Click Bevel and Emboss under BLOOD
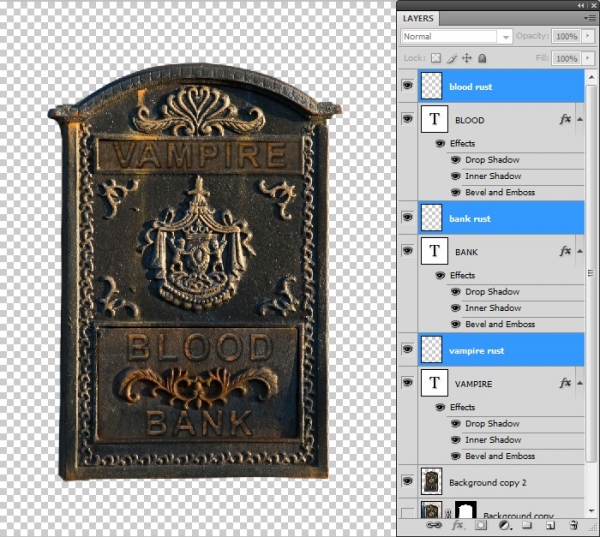600x537 pixels. [500, 192]
